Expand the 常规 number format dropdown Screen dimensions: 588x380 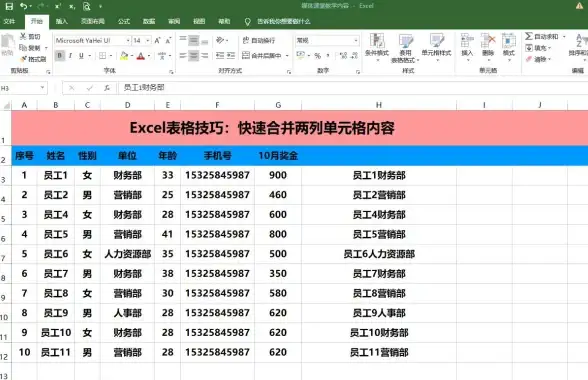[356, 40]
